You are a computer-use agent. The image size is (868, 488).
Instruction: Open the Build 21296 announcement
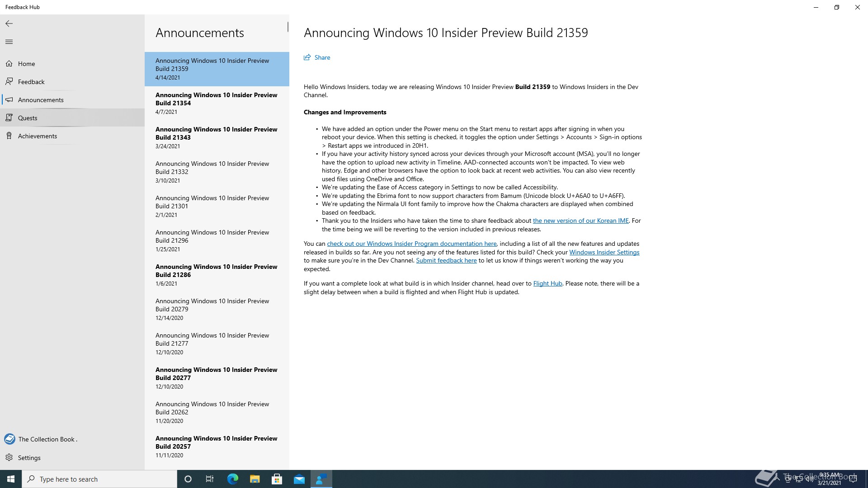coord(217,240)
